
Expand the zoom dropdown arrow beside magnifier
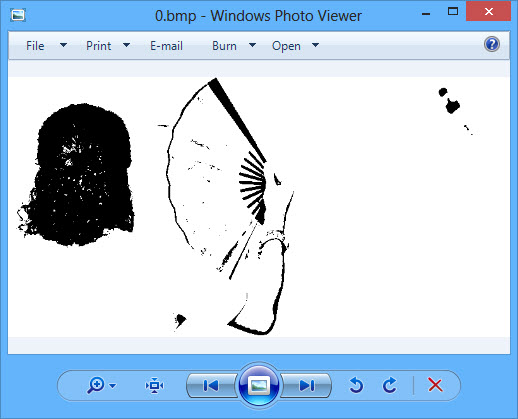113,386
